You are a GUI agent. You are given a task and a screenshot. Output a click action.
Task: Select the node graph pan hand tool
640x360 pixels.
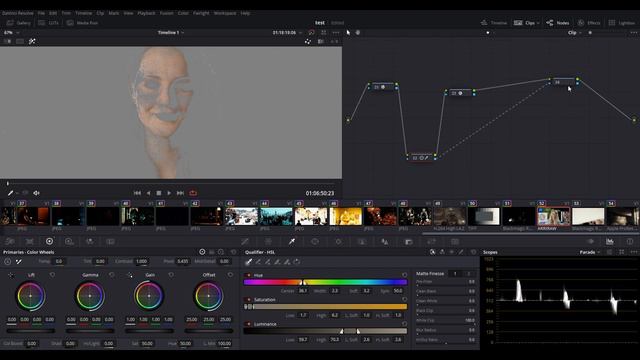coord(358,32)
